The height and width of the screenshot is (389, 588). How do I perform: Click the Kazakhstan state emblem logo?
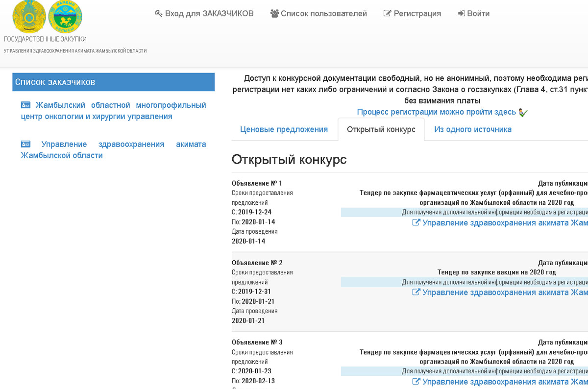click(29, 17)
